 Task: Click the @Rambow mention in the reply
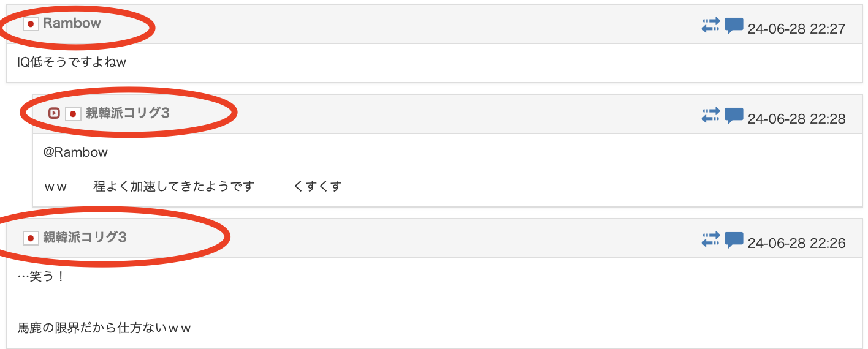click(75, 152)
